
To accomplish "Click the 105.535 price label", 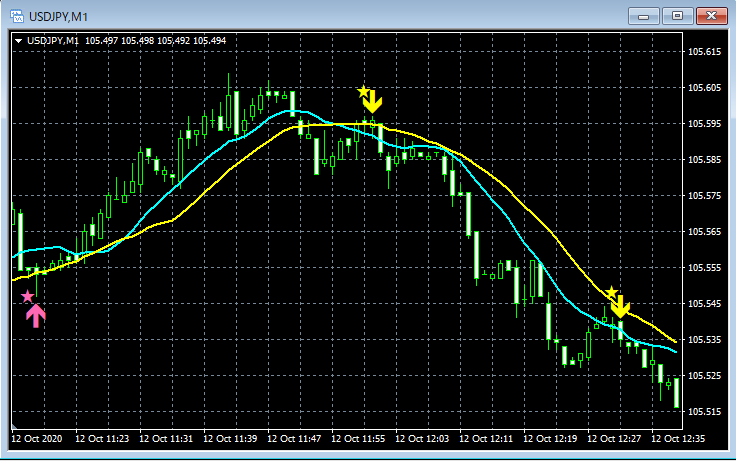I will coord(704,339).
